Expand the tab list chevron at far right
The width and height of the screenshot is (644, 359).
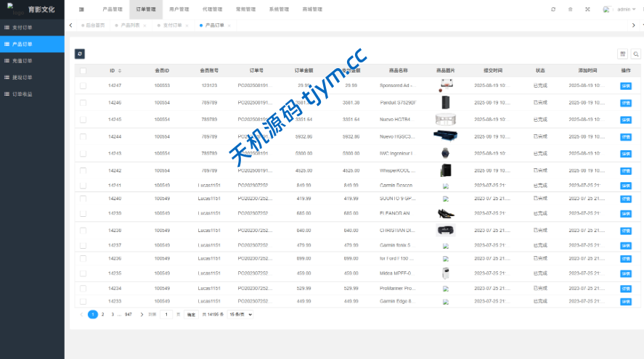pyautogui.click(x=634, y=25)
